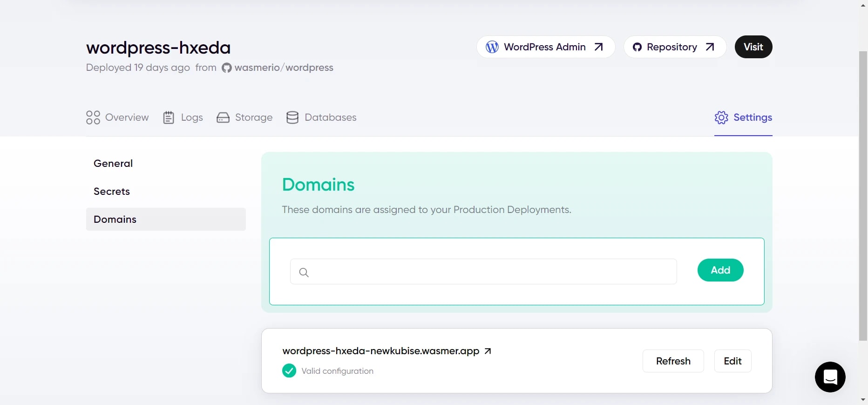This screenshot has height=405, width=868.
Task: Click the page vertical scrollbar
Action: click(863, 196)
